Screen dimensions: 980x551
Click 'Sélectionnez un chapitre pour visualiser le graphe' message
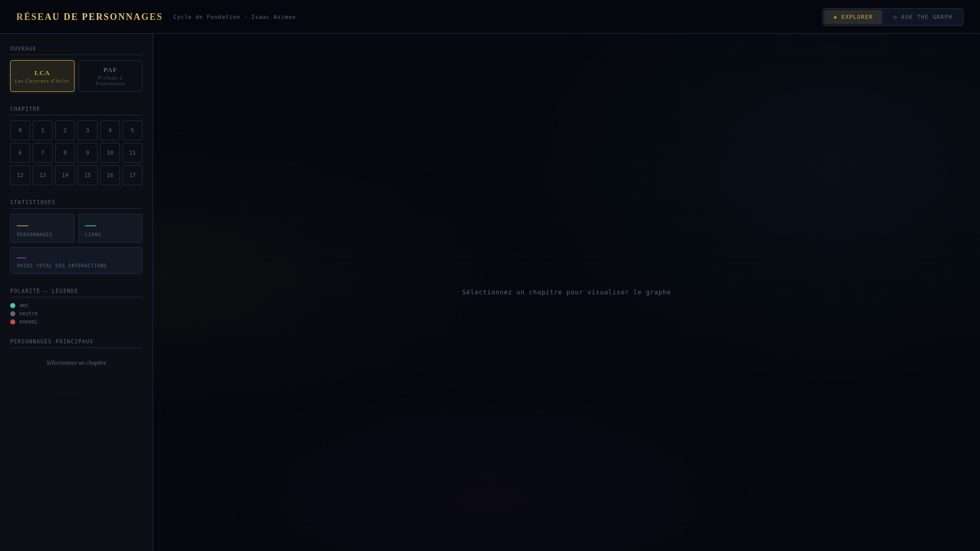tap(567, 292)
